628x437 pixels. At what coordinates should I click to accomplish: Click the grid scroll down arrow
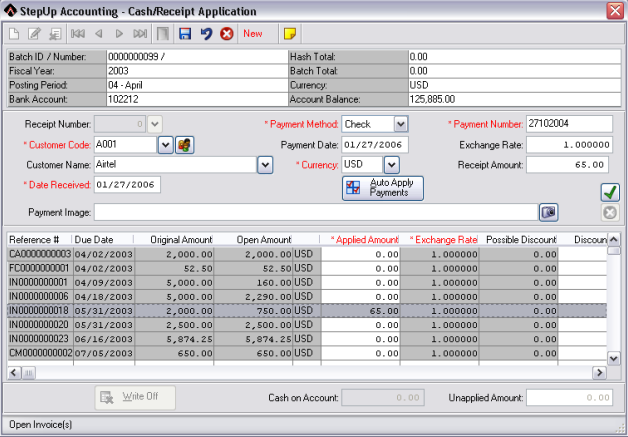(613, 358)
